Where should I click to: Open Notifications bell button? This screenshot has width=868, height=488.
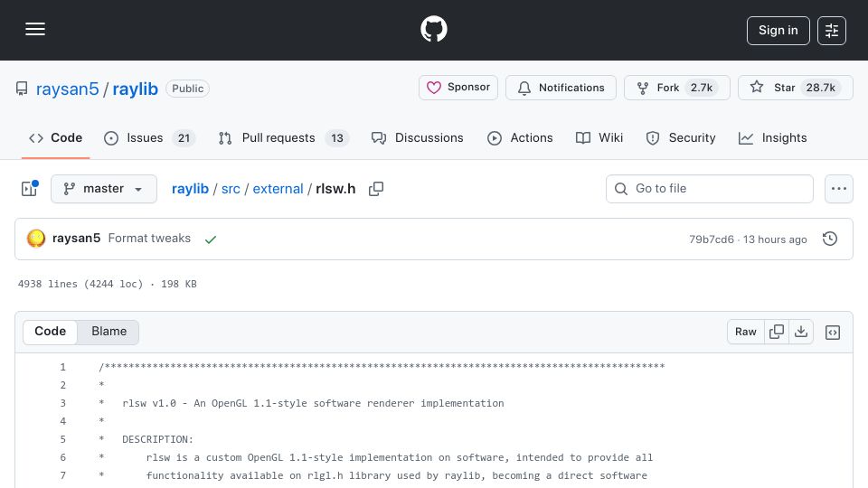[561, 88]
